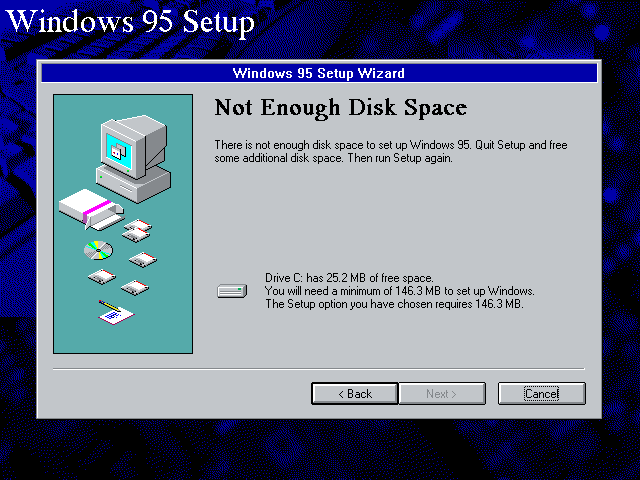Click the lowest floppy disk above the notepad
640x480 pixels.
(x=135, y=287)
